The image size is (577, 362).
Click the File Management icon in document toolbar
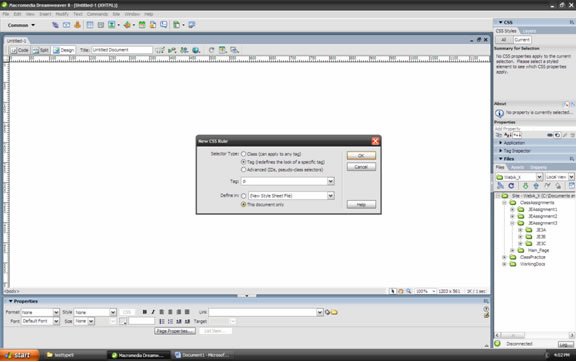pyautogui.click(x=184, y=50)
